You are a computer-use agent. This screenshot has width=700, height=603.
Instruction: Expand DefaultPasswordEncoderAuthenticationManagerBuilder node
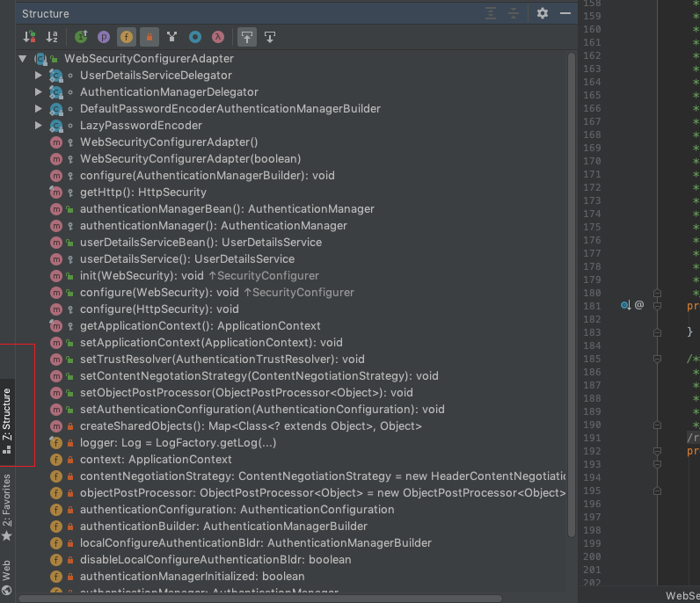tap(39, 108)
